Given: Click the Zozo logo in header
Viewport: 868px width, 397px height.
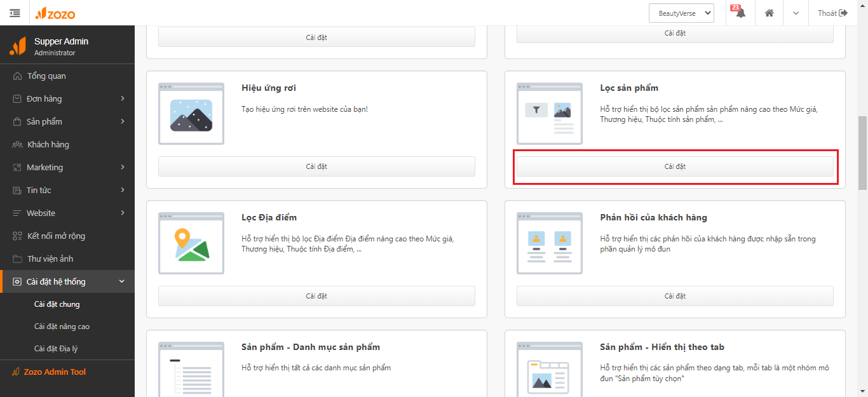Looking at the screenshot, I should tap(55, 13).
